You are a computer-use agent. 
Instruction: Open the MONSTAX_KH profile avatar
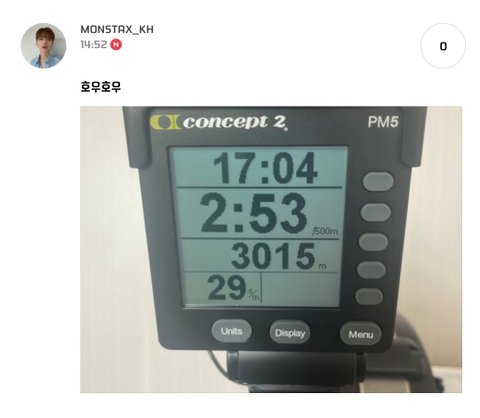pos(43,46)
